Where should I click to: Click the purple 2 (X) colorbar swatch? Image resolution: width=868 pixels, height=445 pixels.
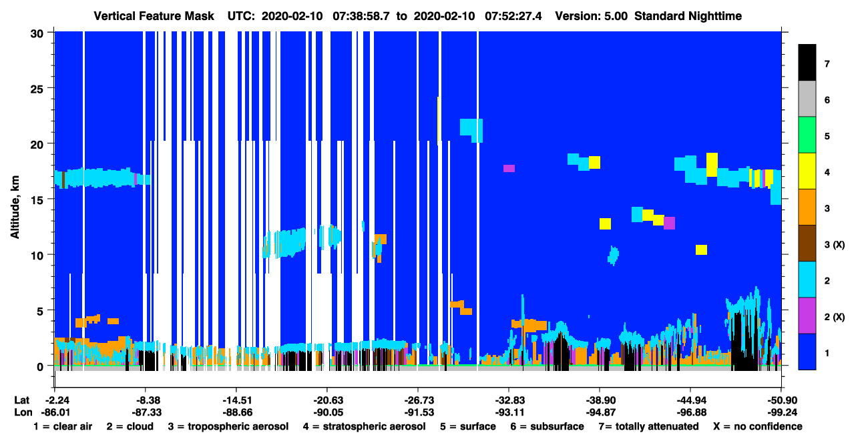point(807,316)
